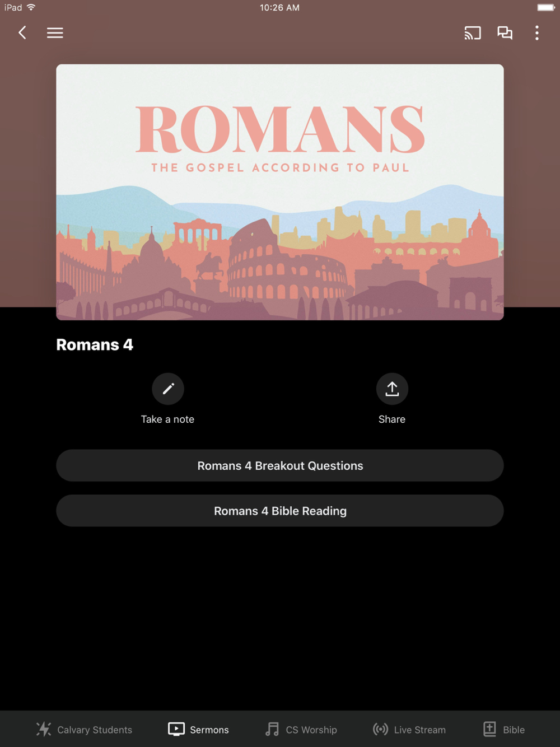Tap the pencil Take a note icon
Image resolution: width=560 pixels, height=747 pixels.
(168, 389)
